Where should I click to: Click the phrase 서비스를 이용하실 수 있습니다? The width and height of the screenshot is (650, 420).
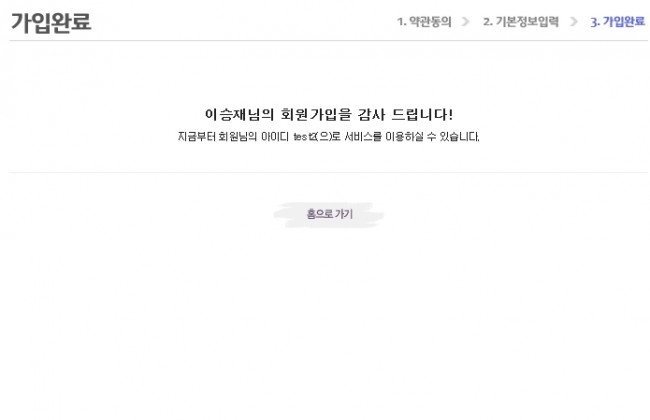[412, 136]
